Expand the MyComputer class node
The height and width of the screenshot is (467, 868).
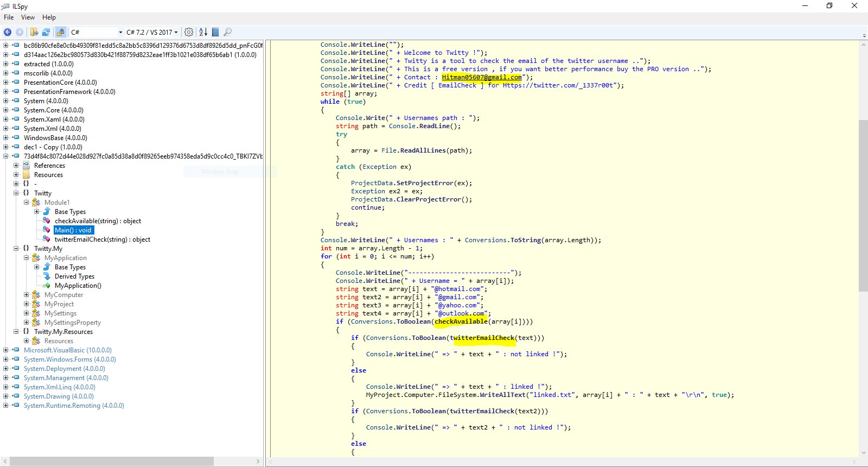pos(26,294)
